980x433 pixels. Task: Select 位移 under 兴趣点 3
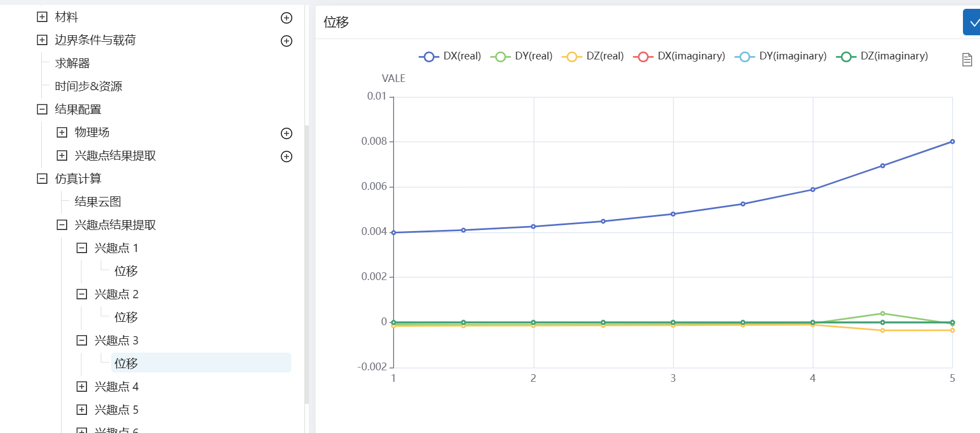[x=201, y=363]
